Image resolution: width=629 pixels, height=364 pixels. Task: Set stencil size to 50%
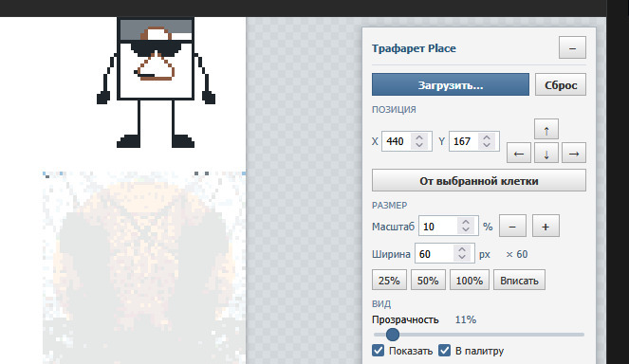[x=428, y=280]
